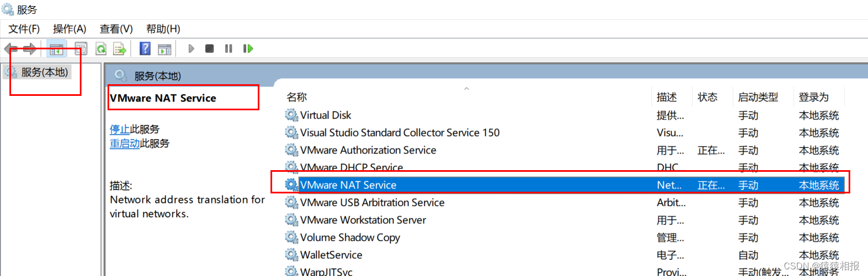868x276 pixels.
Task: Click gear icon beside VMware Workstation Server
Action: tap(291, 220)
